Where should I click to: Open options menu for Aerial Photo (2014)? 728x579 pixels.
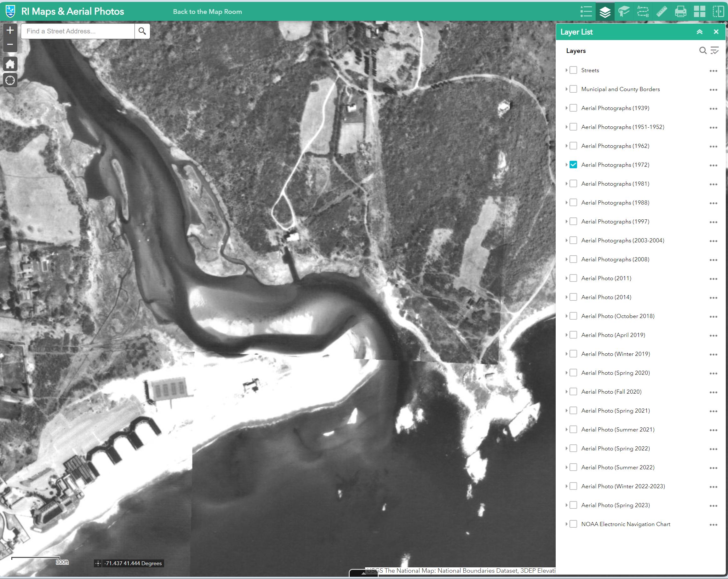(713, 298)
